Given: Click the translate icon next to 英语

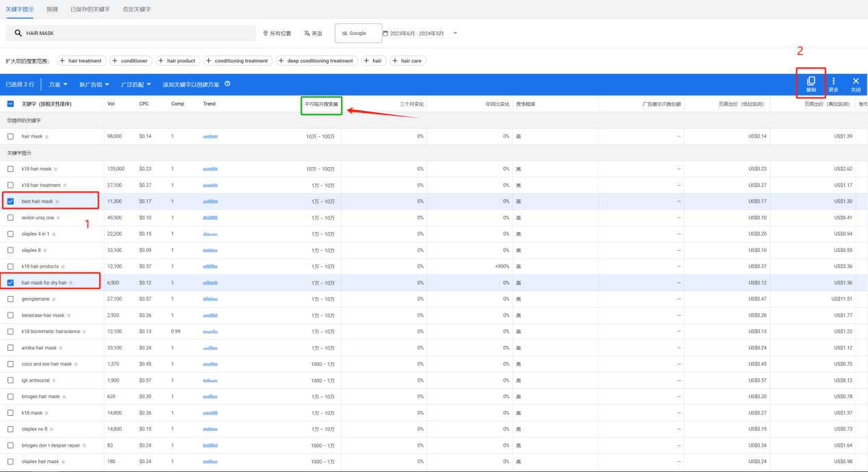Looking at the screenshot, I should [307, 33].
